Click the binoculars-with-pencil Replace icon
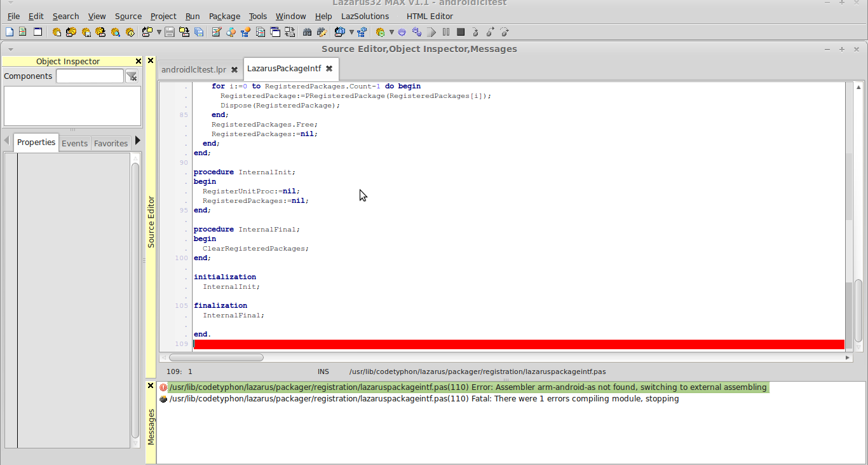 point(322,32)
